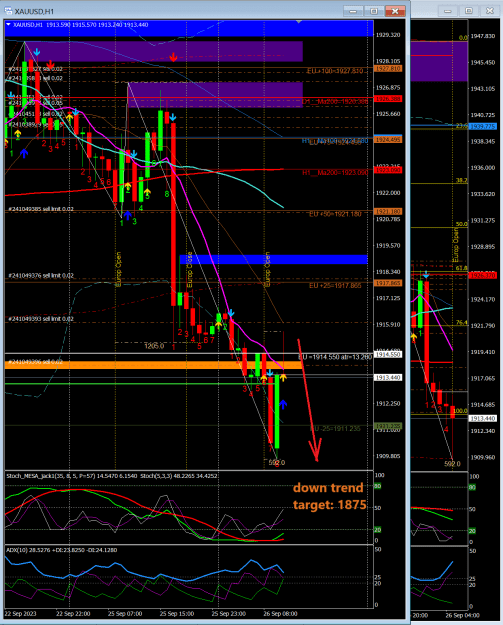Image resolution: width=503 pixels, height=625 pixels.
Task: Select the 'EU +25=1917.865' level text
Action: [335, 285]
